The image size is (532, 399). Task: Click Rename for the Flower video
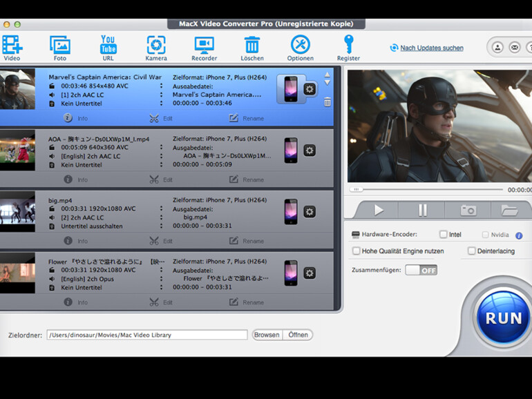246,302
